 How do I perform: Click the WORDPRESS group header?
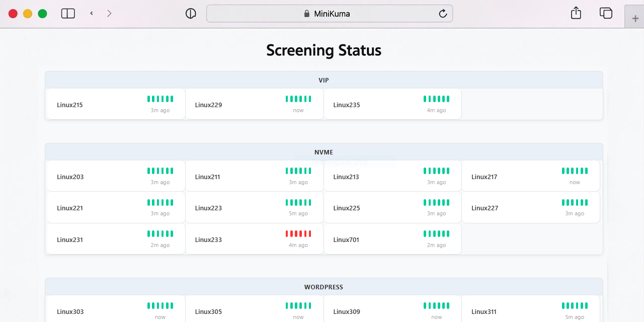click(x=324, y=287)
